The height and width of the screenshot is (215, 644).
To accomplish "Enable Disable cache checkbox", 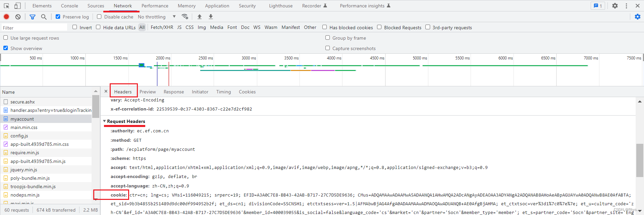I will tap(99, 16).
